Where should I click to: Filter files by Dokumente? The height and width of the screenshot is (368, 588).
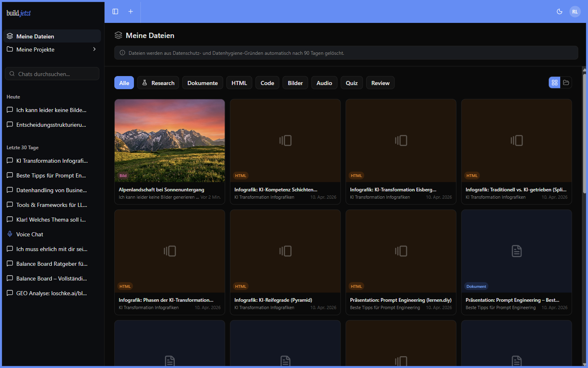coord(203,83)
